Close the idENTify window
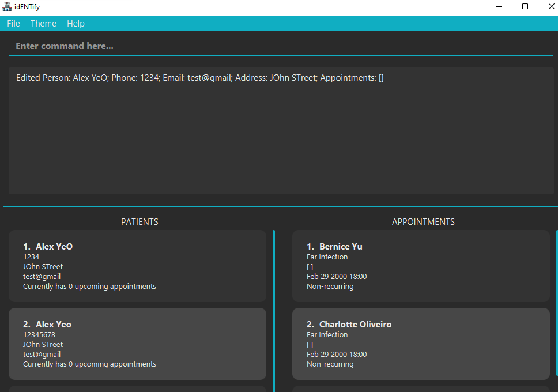Viewport: 558px width, 392px height. [551, 6]
